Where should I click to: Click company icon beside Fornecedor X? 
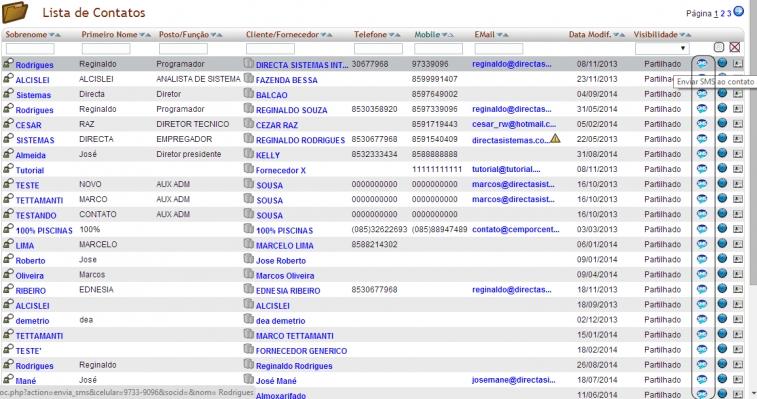pyautogui.click(x=249, y=169)
